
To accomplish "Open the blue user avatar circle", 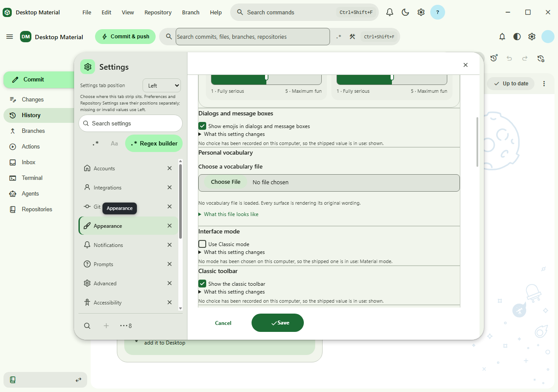I will 548,37.
